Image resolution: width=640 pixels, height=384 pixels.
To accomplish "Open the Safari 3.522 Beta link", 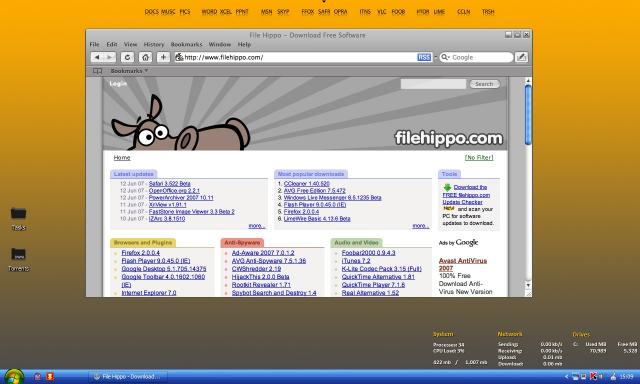I will (169, 184).
